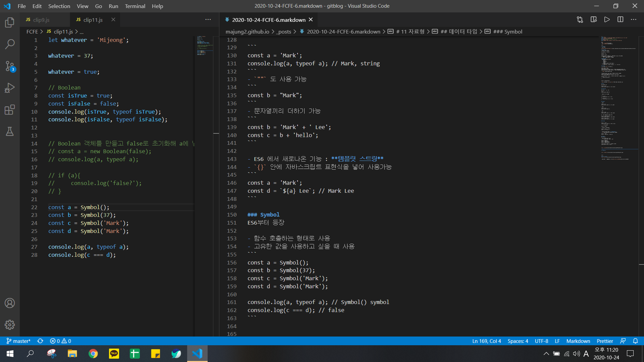Open the Run menu

113,6
